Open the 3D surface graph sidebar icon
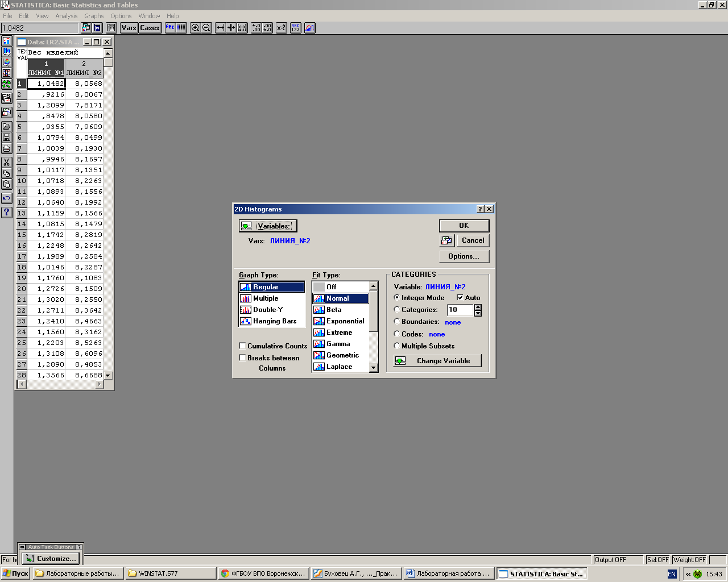The image size is (728, 582). (7, 63)
